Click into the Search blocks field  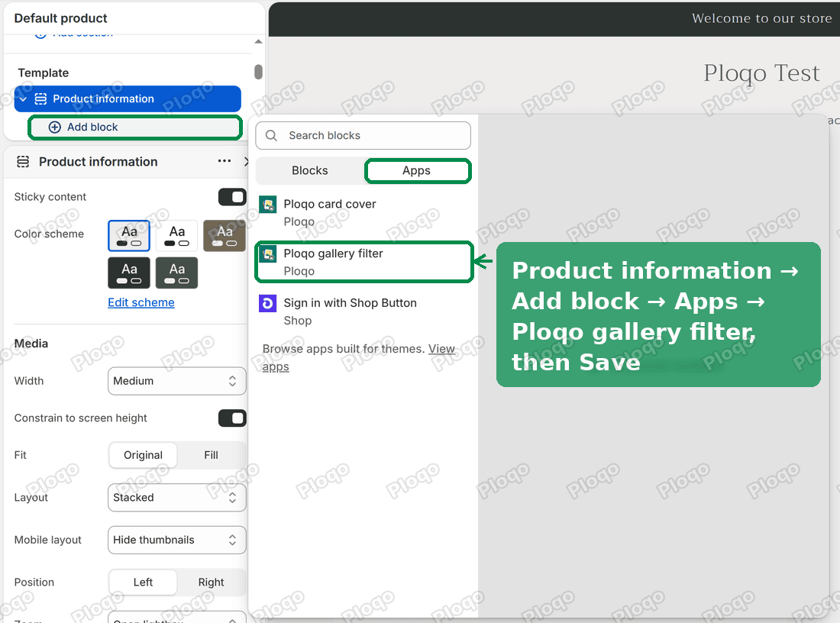click(363, 136)
